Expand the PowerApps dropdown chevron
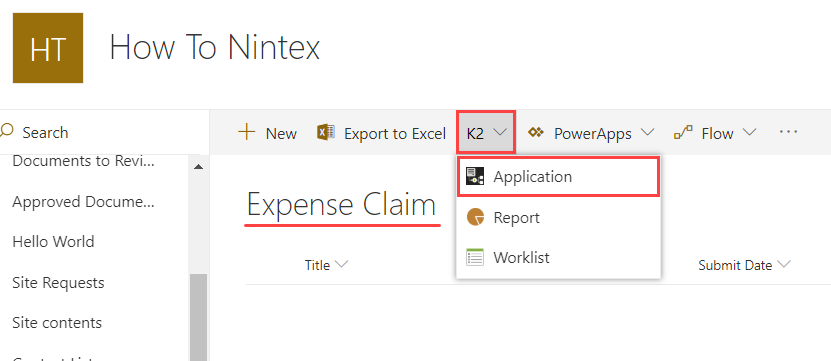831x361 pixels. tap(647, 133)
